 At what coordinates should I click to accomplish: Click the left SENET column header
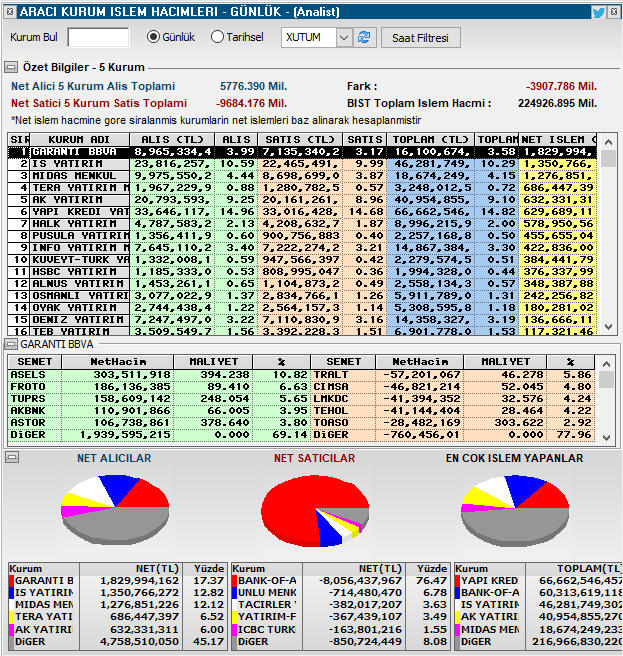tap(35, 362)
